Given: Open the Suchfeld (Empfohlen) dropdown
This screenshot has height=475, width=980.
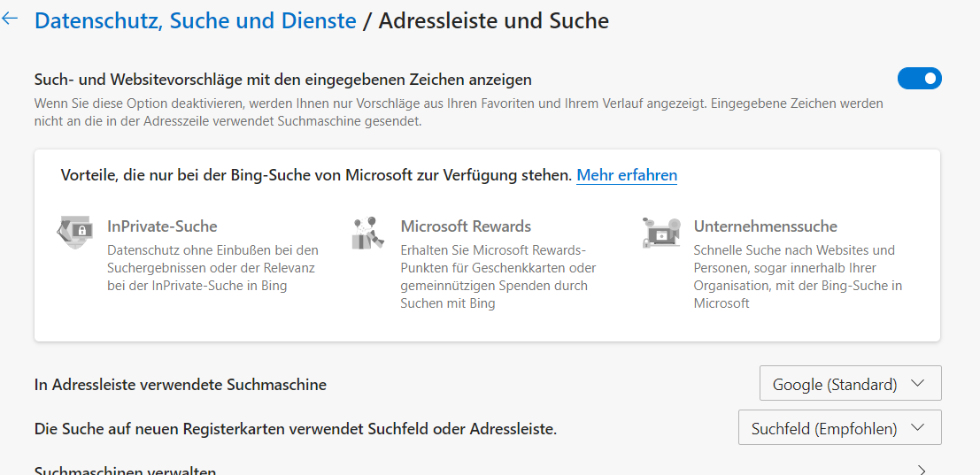Looking at the screenshot, I should coord(839,428).
